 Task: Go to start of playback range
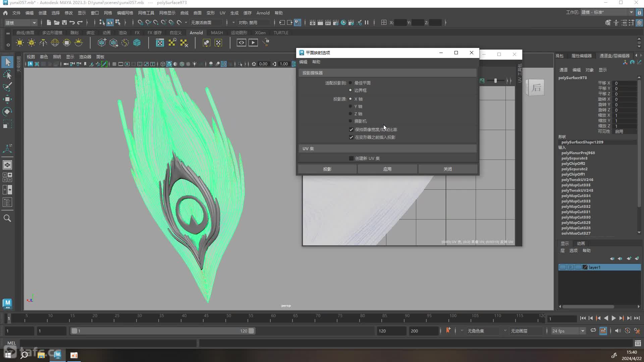(x=583, y=318)
